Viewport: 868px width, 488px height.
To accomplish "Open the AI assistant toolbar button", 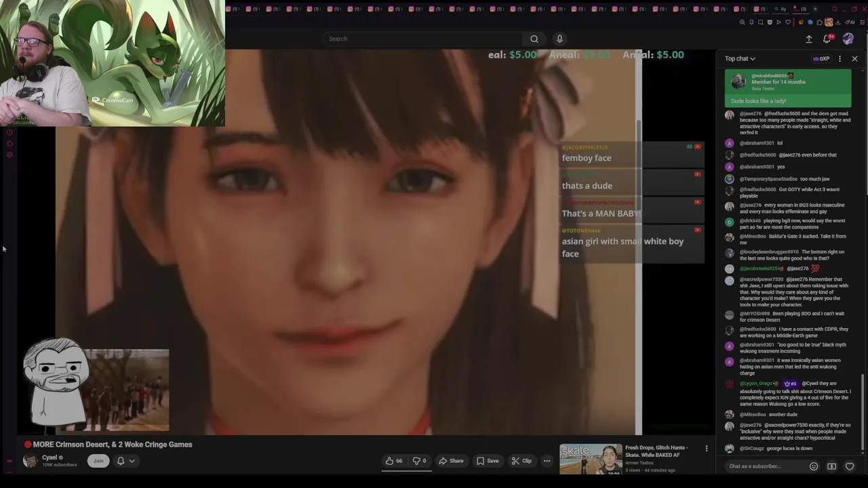I will 850,22.
